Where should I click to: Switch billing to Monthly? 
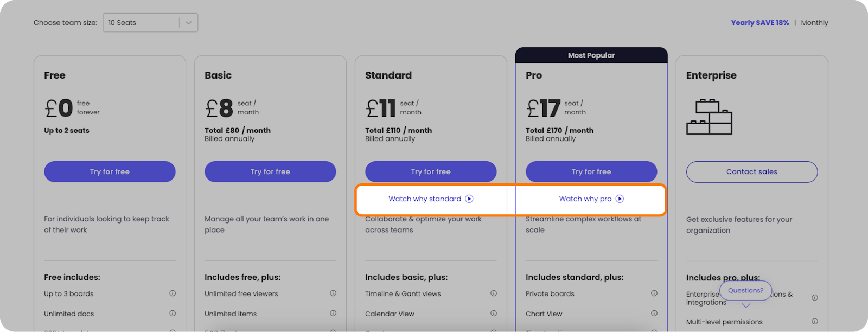(x=814, y=23)
